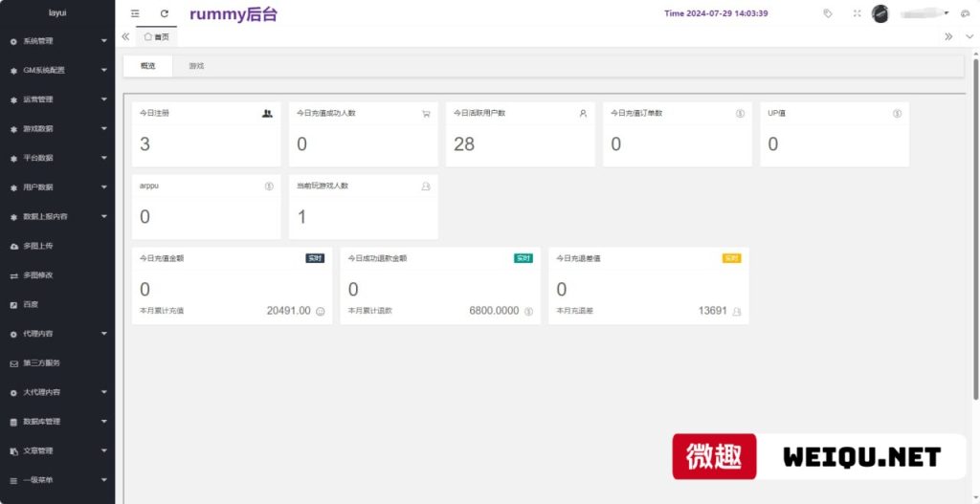Screen dimensions: 980x504
Task: Click the user avatar image
Action: coord(880,13)
